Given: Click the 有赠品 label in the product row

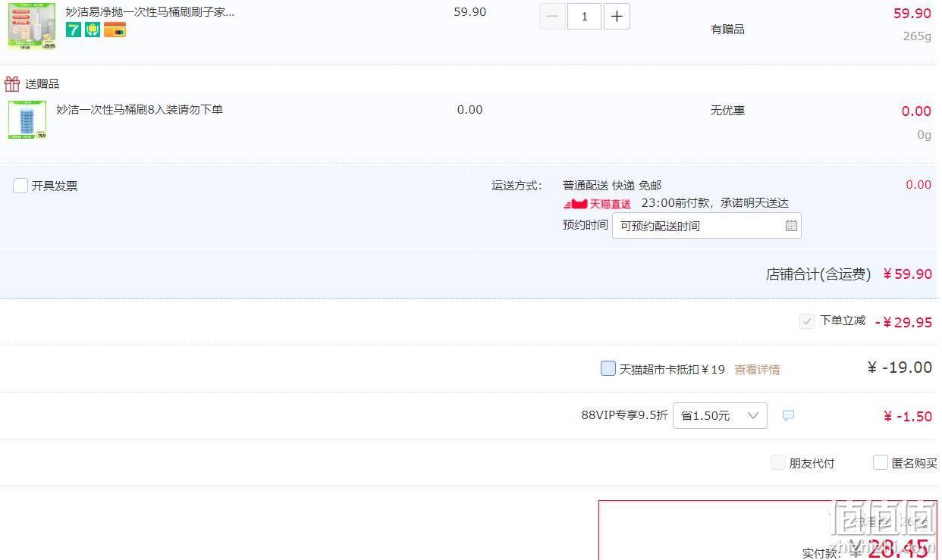Looking at the screenshot, I should tap(727, 29).
